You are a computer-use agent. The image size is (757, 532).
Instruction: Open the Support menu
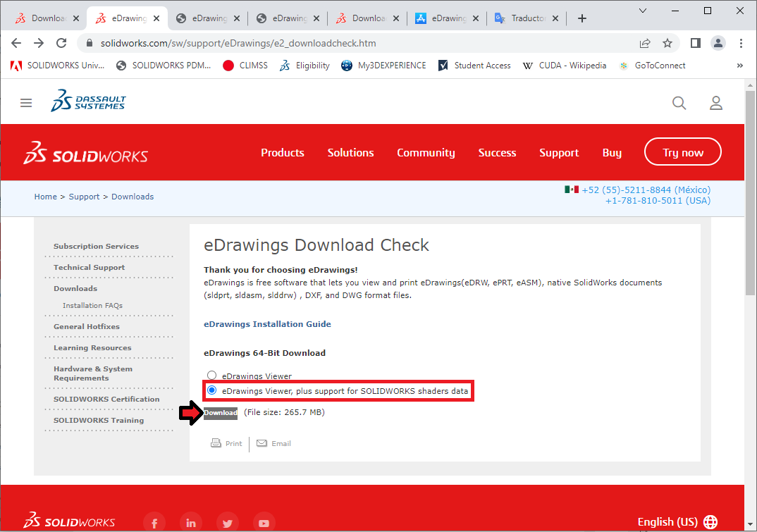pyautogui.click(x=558, y=152)
